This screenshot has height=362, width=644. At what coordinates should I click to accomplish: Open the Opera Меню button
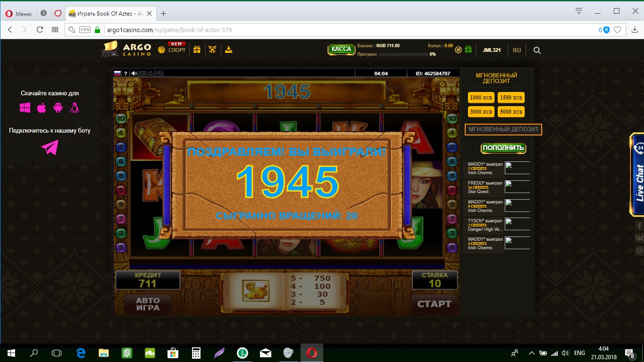(x=18, y=14)
